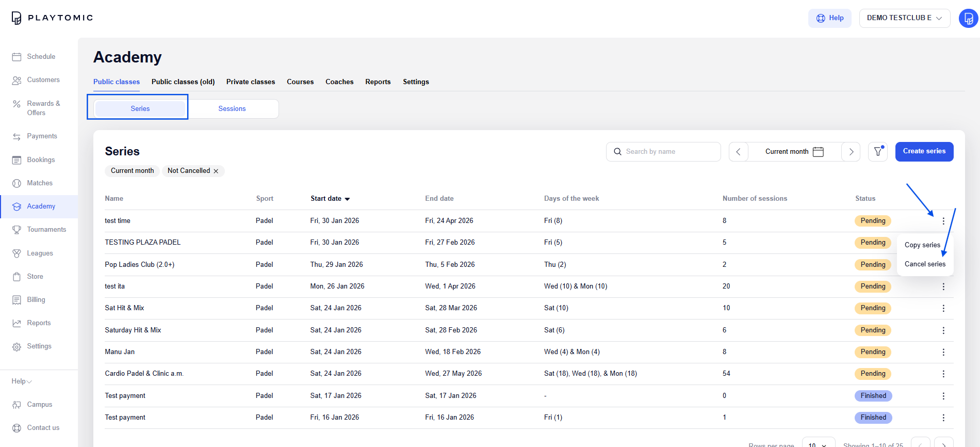Image resolution: width=980 pixels, height=447 pixels.
Task: Open Tournaments from the sidebar
Action: (46, 230)
